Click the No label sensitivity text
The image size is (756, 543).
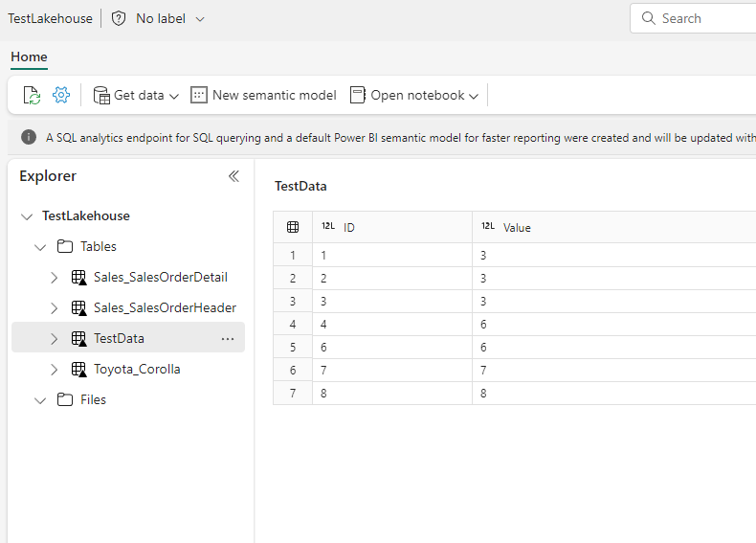tap(161, 18)
